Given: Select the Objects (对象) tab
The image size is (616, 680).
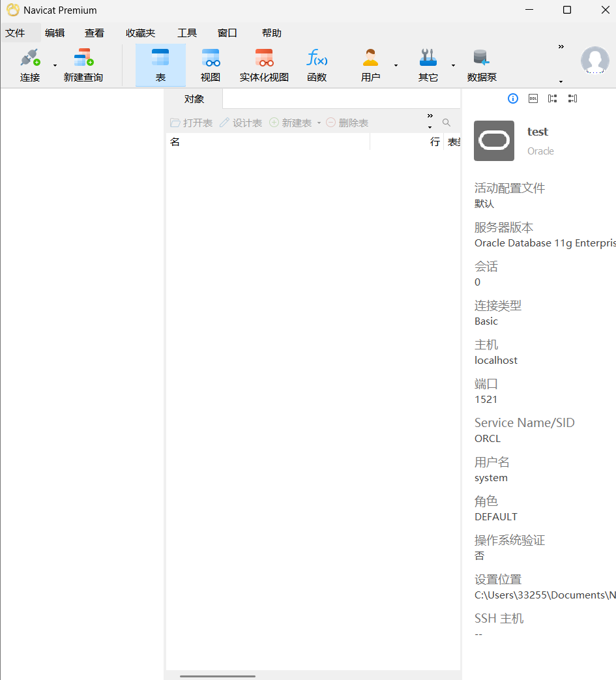Looking at the screenshot, I should coord(194,99).
